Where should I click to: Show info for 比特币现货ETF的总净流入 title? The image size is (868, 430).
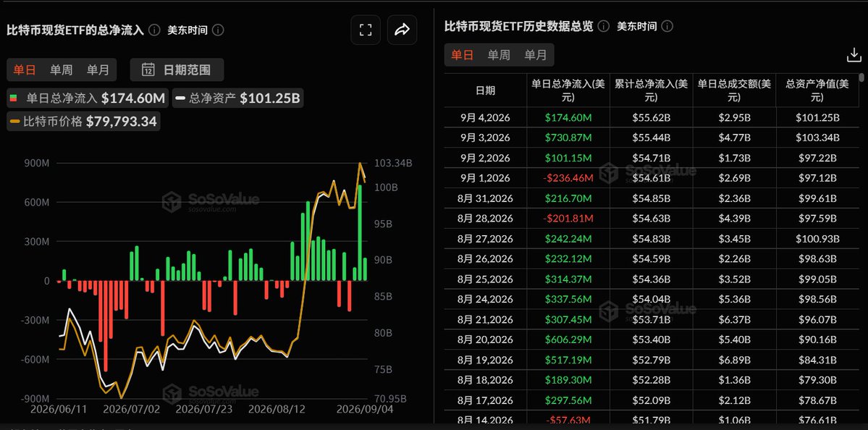tap(154, 30)
